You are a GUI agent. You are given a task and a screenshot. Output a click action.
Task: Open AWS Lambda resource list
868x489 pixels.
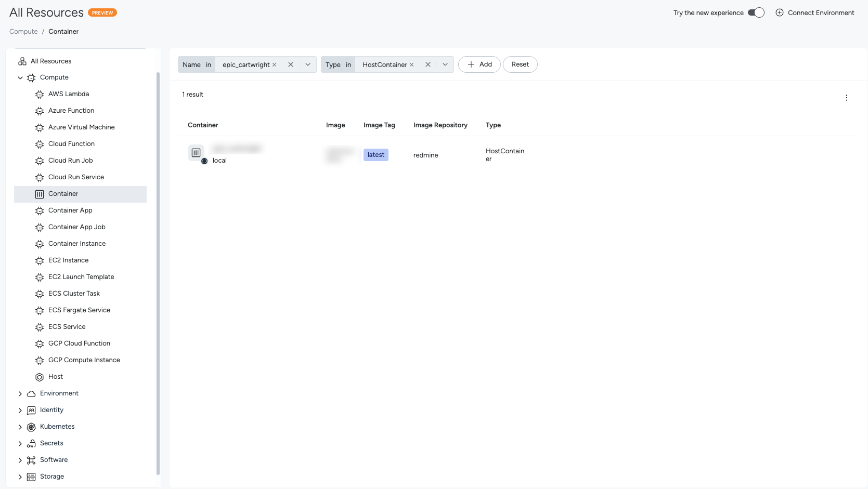[x=68, y=94]
